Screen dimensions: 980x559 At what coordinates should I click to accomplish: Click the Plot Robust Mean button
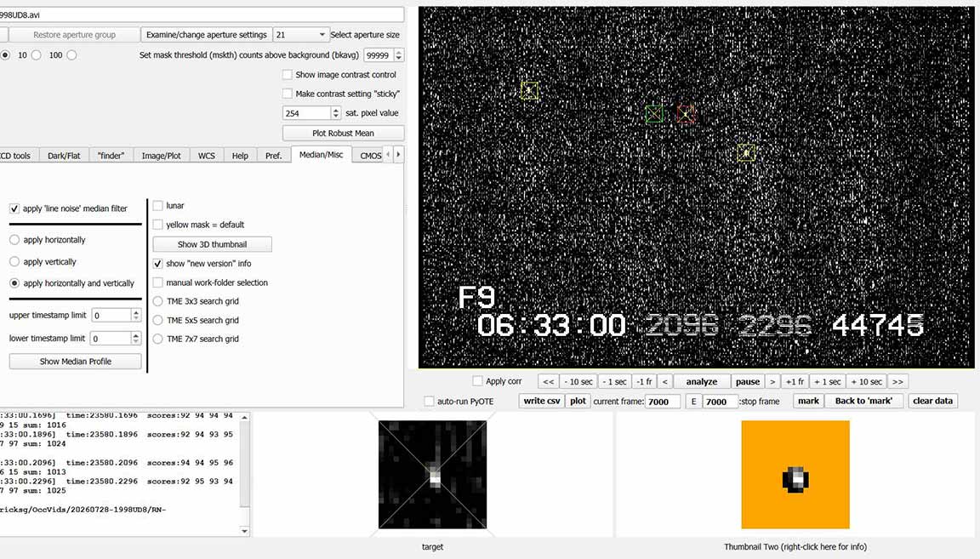click(343, 134)
